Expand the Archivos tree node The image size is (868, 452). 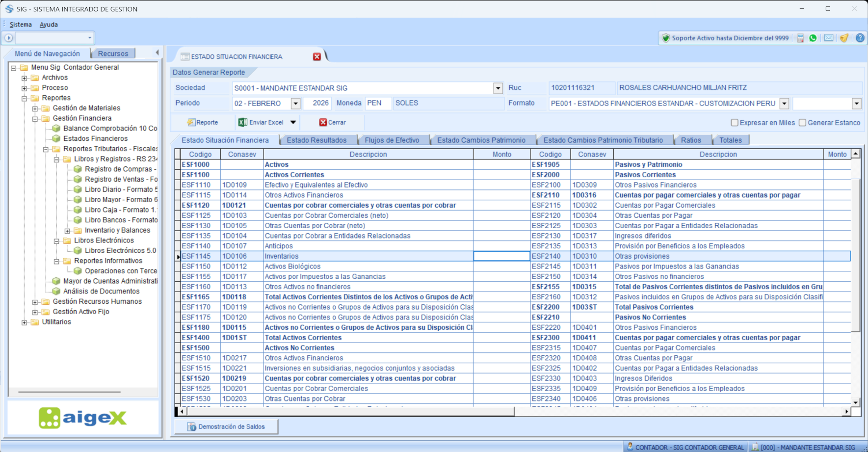pos(24,77)
